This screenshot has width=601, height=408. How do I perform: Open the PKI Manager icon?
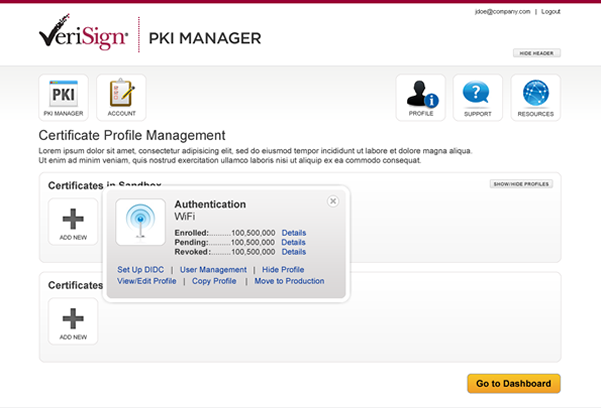click(x=63, y=96)
